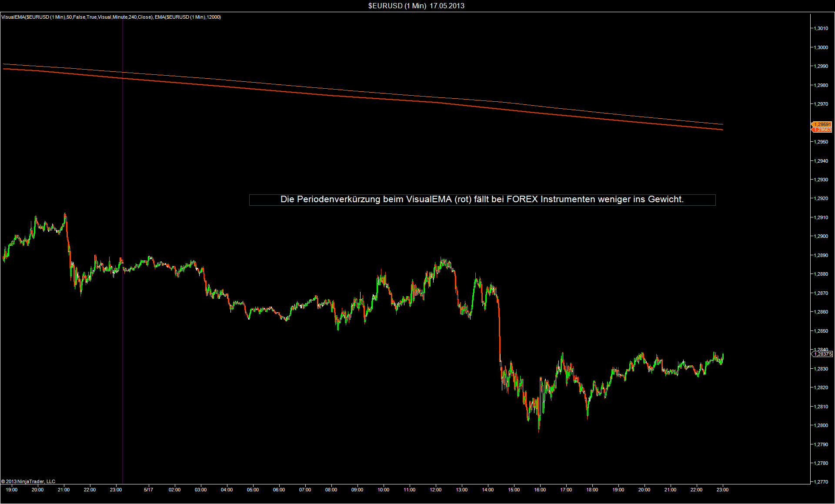The width and height of the screenshot is (835, 504).
Task: Click the 1,2870 price axis label
Action: coord(821,293)
